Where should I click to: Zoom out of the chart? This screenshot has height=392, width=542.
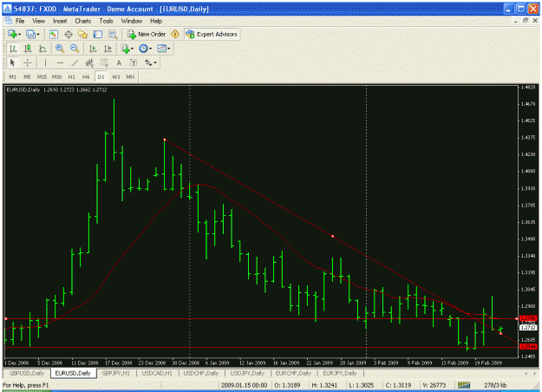pyautogui.click(x=75, y=49)
